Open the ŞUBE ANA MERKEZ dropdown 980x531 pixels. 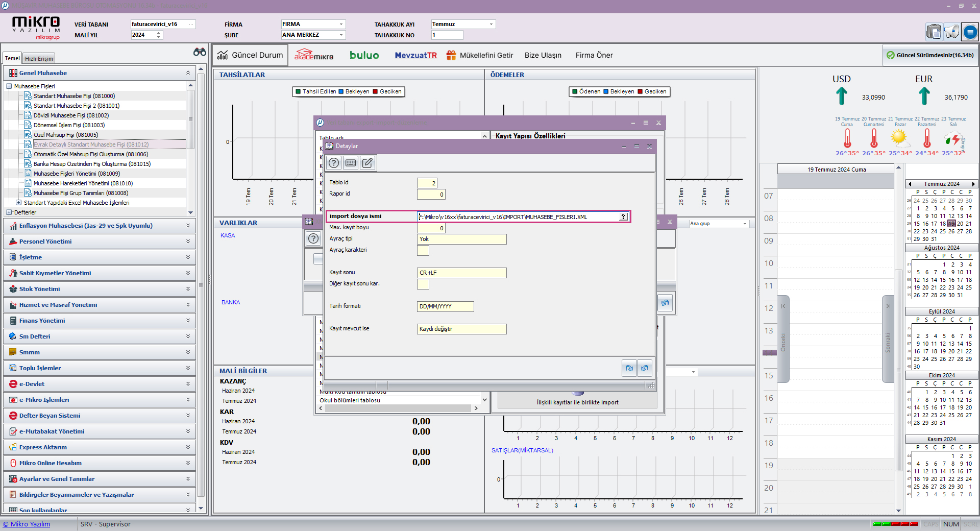tap(341, 35)
